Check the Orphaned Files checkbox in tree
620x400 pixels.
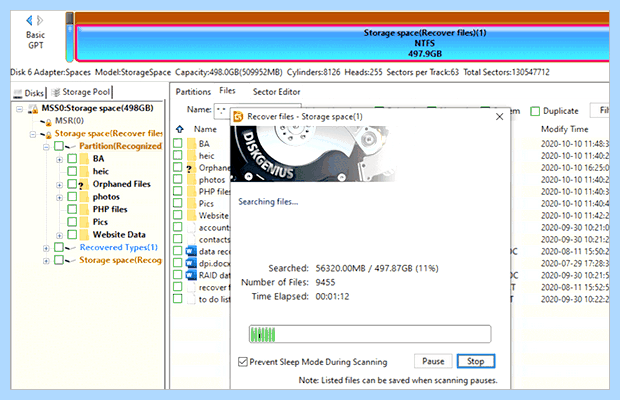pyautogui.click(x=72, y=184)
